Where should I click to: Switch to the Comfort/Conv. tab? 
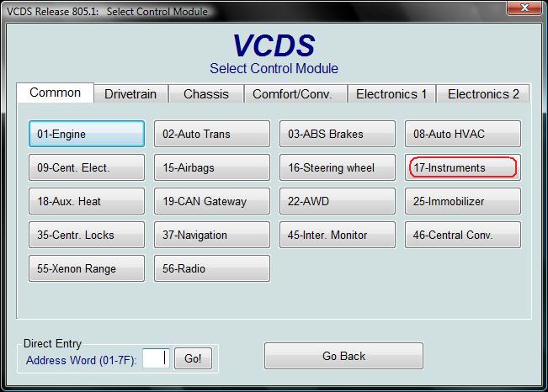tap(295, 93)
